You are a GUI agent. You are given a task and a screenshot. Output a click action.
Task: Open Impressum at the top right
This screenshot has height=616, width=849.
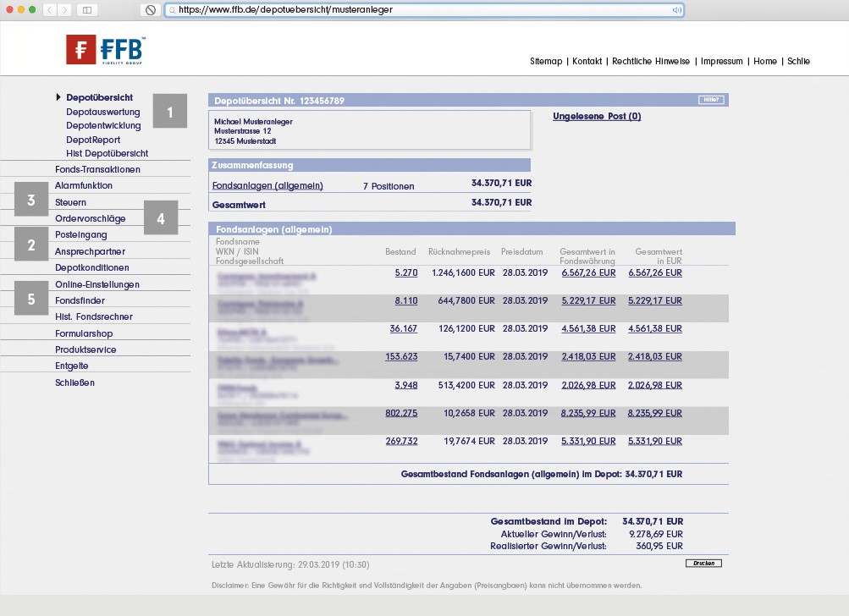point(720,61)
